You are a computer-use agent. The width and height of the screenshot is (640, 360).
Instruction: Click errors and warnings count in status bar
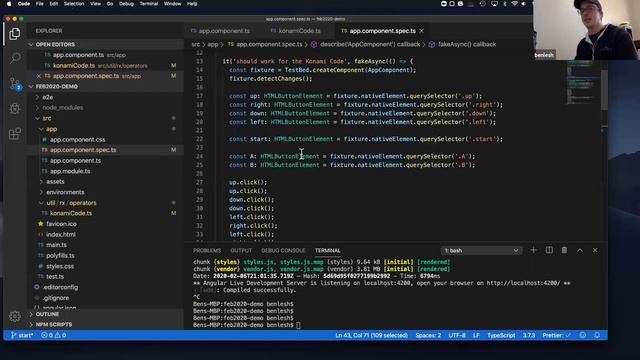[53, 335]
